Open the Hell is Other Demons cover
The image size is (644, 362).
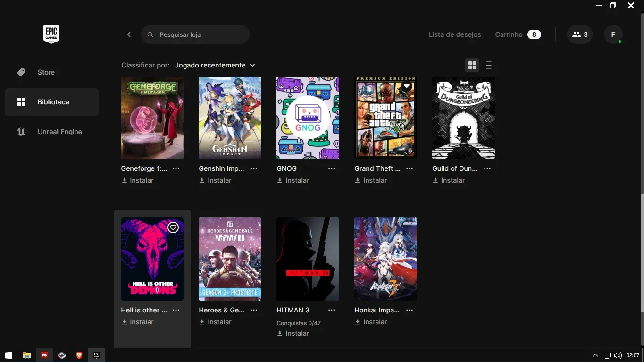pyautogui.click(x=152, y=259)
